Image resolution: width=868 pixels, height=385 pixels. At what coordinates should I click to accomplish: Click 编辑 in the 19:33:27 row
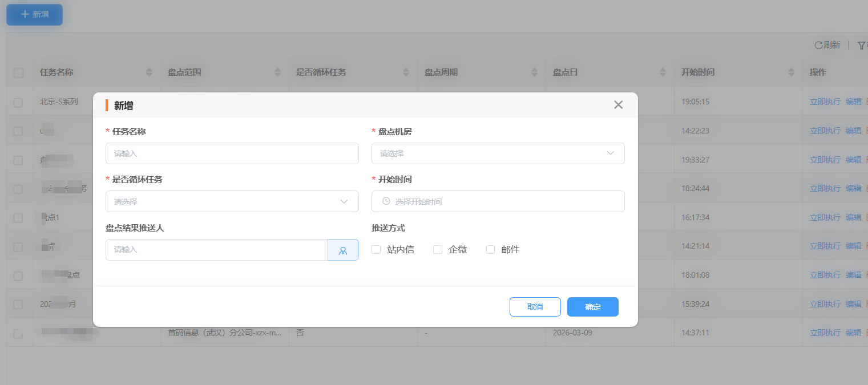853,159
